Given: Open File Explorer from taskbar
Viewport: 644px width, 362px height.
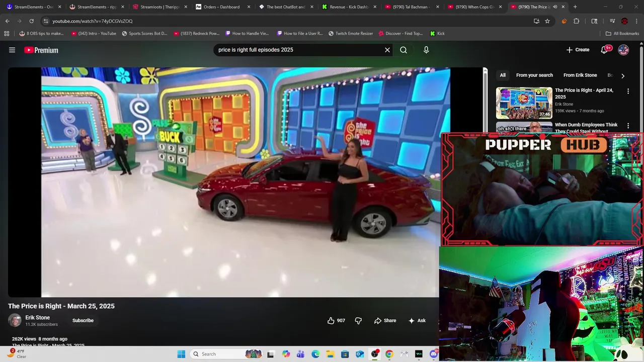Looking at the screenshot, I should pos(330,354).
